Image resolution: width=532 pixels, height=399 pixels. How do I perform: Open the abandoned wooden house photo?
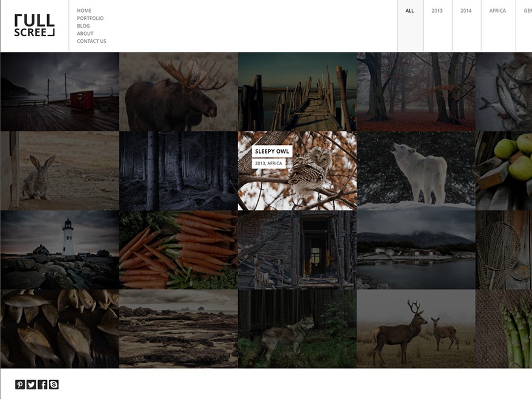297,250
